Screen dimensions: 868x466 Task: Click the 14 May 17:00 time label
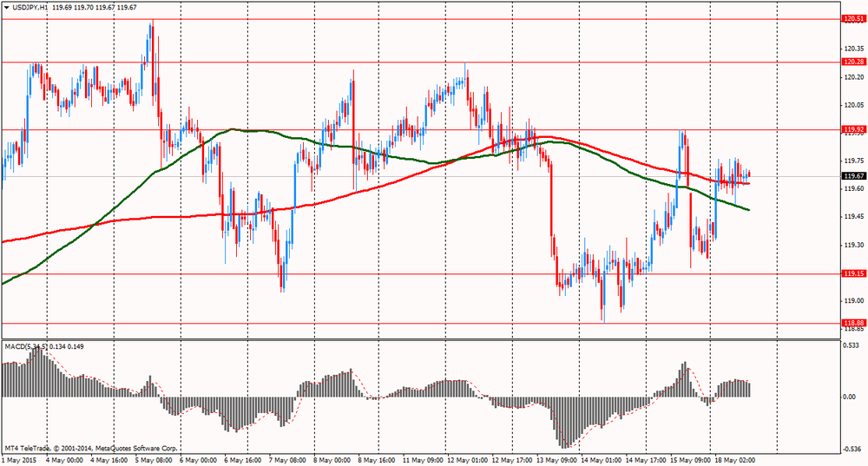click(646, 460)
